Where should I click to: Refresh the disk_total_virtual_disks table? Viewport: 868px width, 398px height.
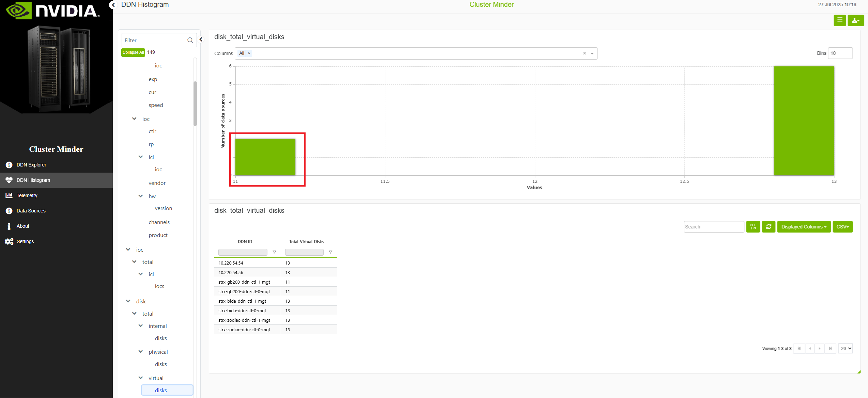pyautogui.click(x=769, y=227)
